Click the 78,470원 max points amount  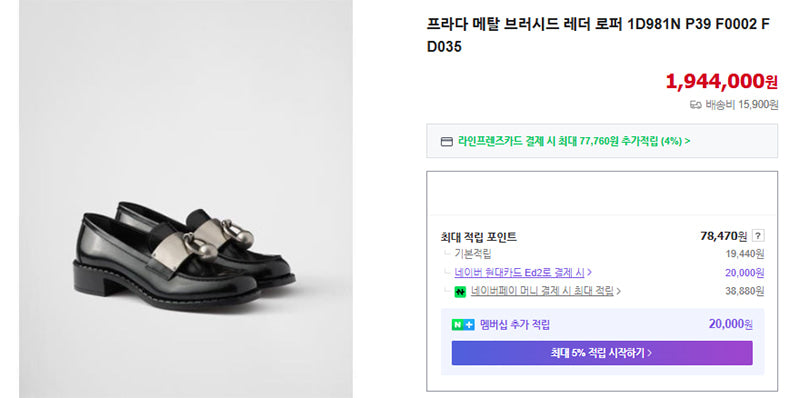pyautogui.click(x=723, y=236)
